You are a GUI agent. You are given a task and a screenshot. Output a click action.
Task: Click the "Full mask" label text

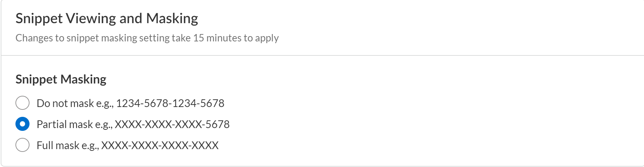(x=58, y=145)
